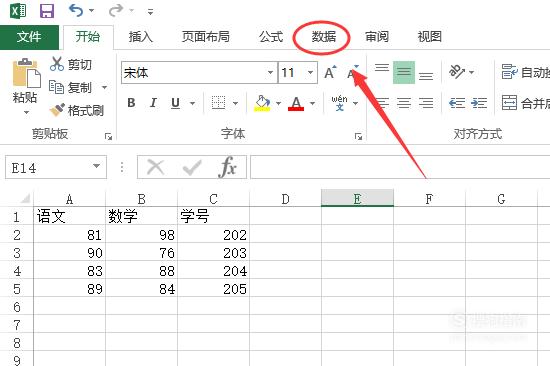Expand text orientation options arrow

[471, 73]
